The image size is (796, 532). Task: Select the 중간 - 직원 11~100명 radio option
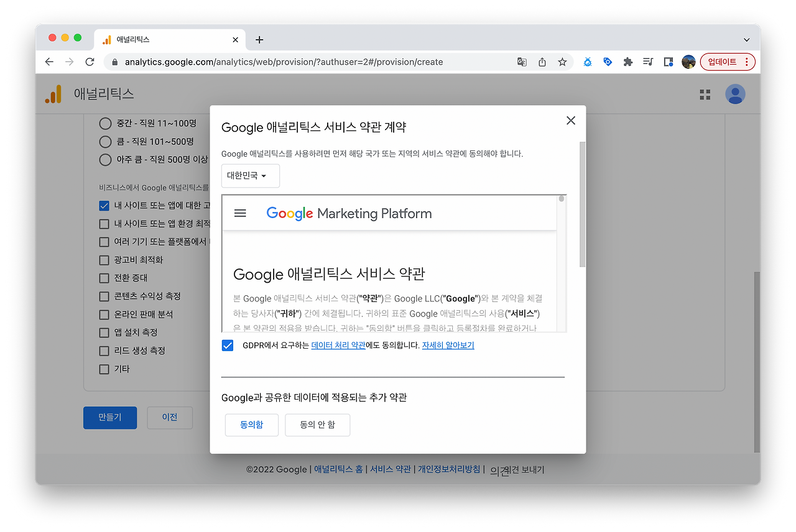pos(106,123)
